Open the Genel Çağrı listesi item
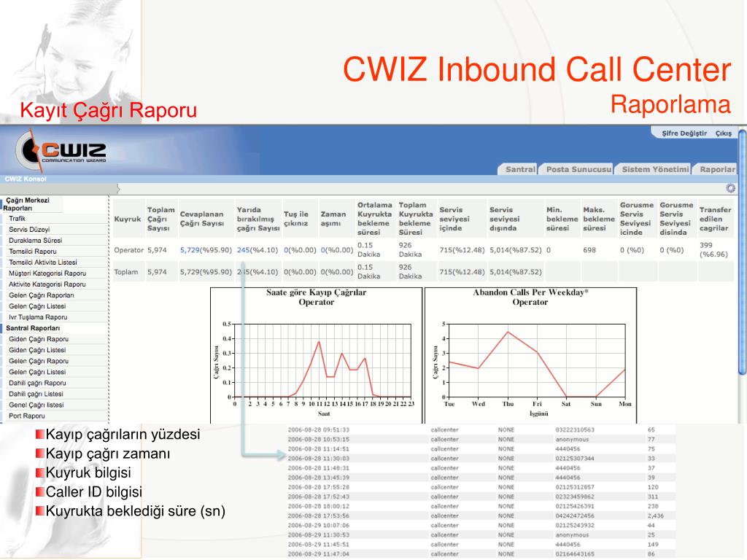 click(36, 405)
